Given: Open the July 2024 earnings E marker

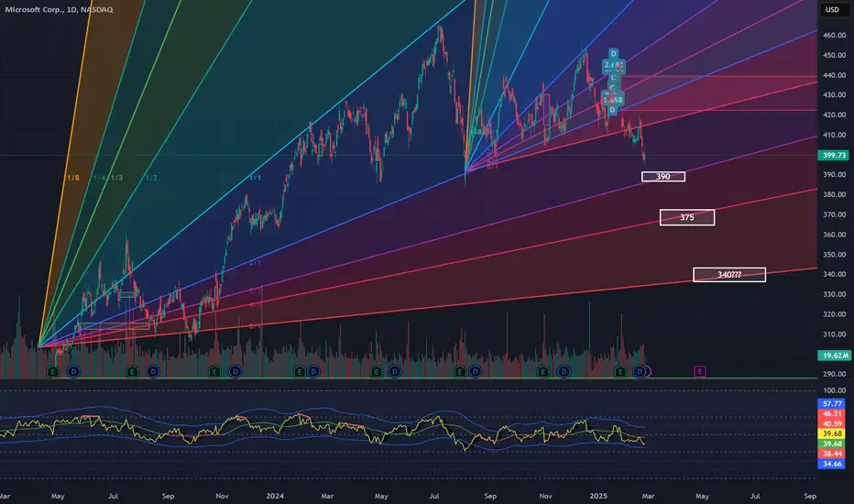Looking at the screenshot, I should click(460, 372).
